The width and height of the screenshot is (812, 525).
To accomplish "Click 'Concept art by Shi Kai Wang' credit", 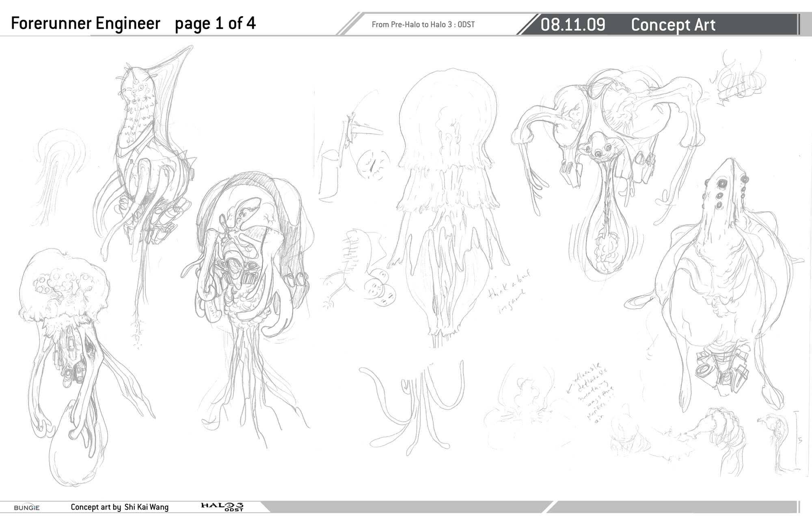I will (119, 507).
